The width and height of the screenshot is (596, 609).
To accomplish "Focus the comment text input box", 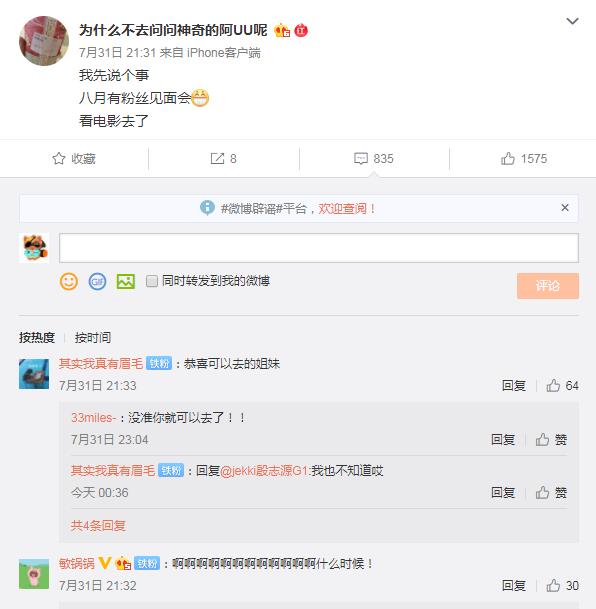I will (319, 248).
